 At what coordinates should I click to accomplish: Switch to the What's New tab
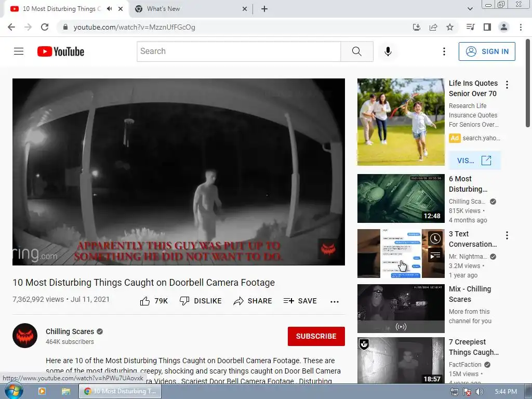[163, 9]
